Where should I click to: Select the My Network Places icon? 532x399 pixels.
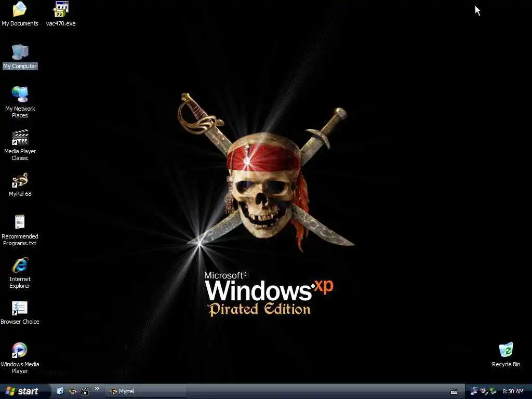pos(20,95)
